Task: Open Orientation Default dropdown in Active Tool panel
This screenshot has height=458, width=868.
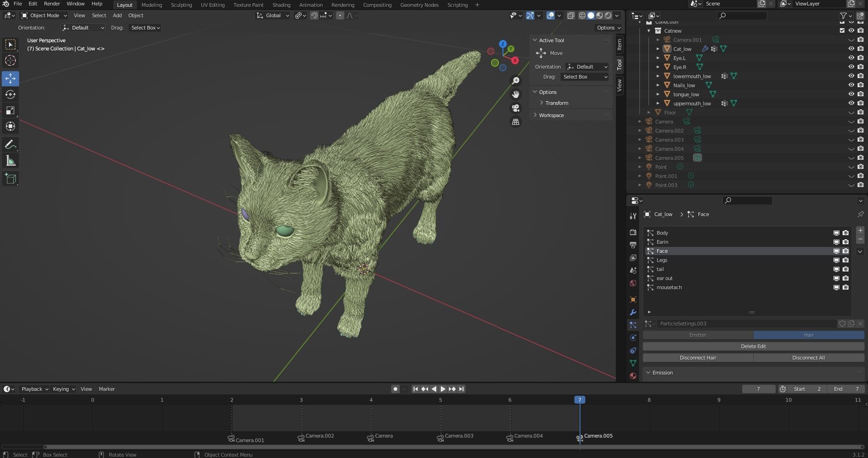Action: [587, 67]
